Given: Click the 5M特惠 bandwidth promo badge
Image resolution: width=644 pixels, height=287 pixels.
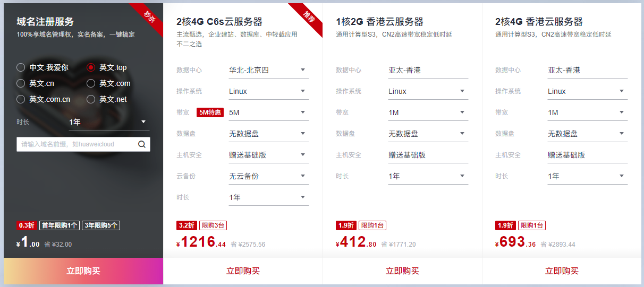Looking at the screenshot, I should [210, 112].
